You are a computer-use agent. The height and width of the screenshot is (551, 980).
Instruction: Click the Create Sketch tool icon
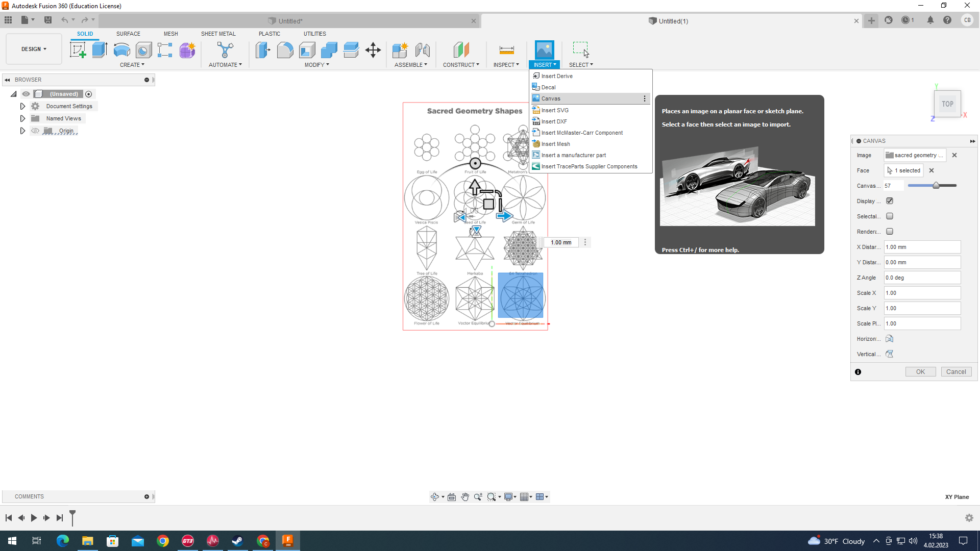tap(78, 50)
